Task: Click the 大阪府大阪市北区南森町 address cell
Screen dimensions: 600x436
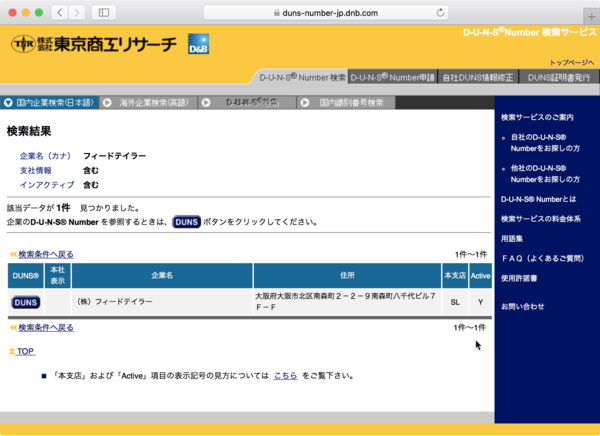Action: (x=345, y=302)
